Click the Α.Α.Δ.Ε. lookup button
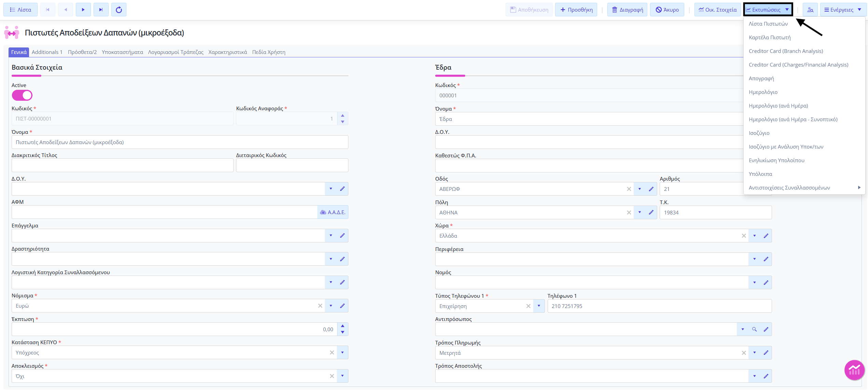This screenshot has height=392, width=868. click(x=333, y=212)
